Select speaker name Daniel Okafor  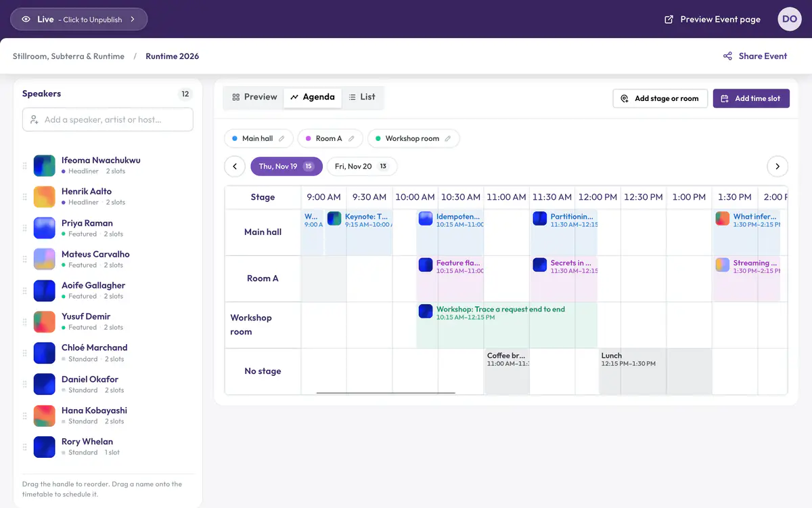pyautogui.click(x=90, y=379)
